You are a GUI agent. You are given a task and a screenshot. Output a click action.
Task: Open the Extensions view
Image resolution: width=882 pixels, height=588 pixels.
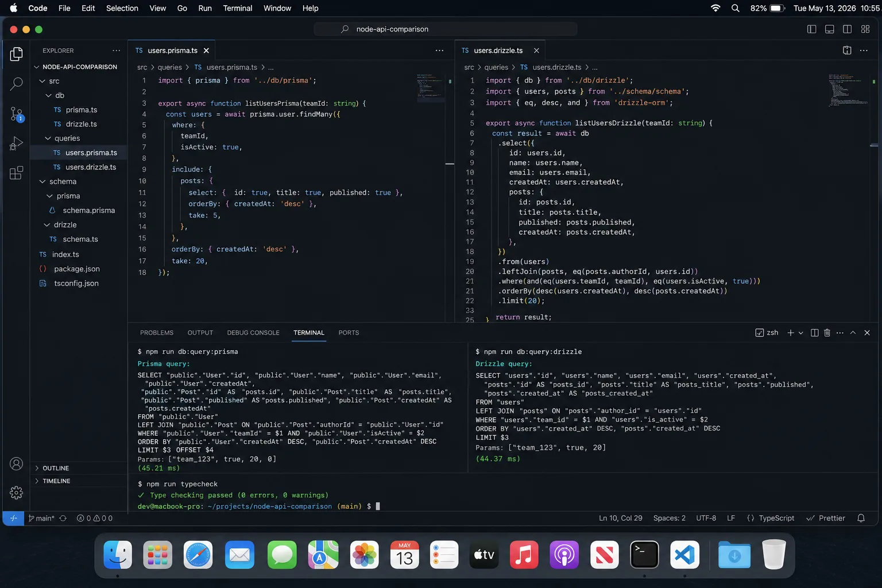click(17, 173)
